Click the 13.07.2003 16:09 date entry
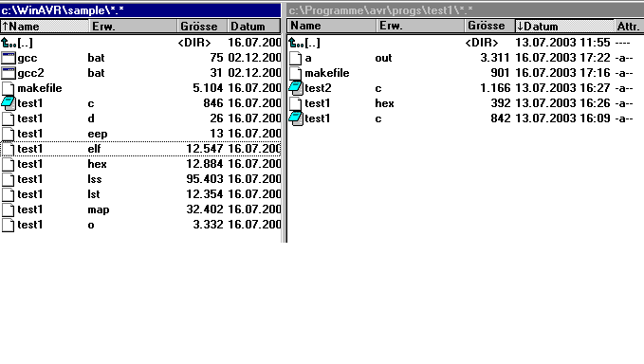The height and width of the screenshot is (364, 644). click(x=562, y=118)
